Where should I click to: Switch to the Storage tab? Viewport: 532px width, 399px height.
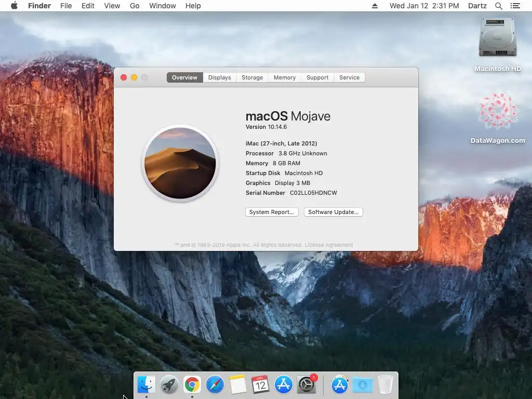tap(252, 77)
